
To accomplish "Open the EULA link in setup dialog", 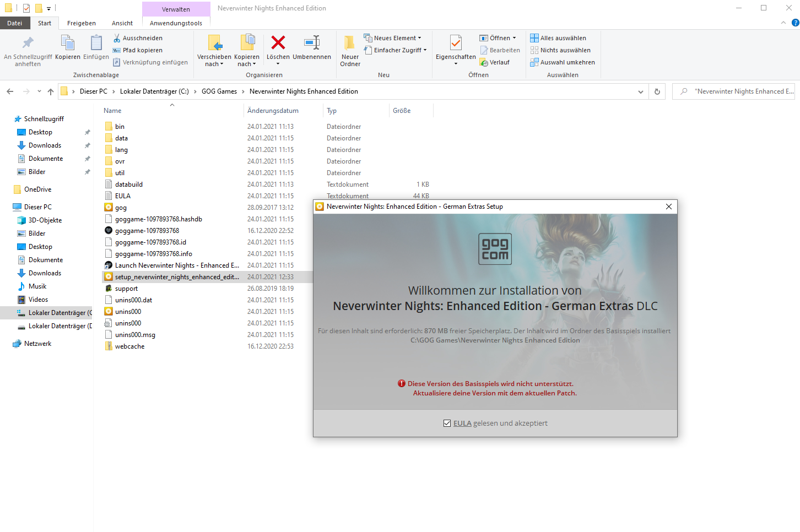I will pos(462,424).
